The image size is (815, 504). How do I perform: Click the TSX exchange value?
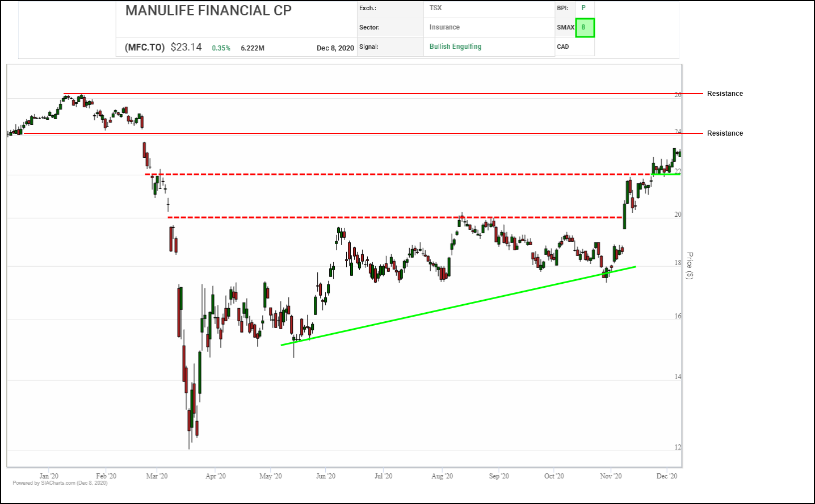[435, 8]
